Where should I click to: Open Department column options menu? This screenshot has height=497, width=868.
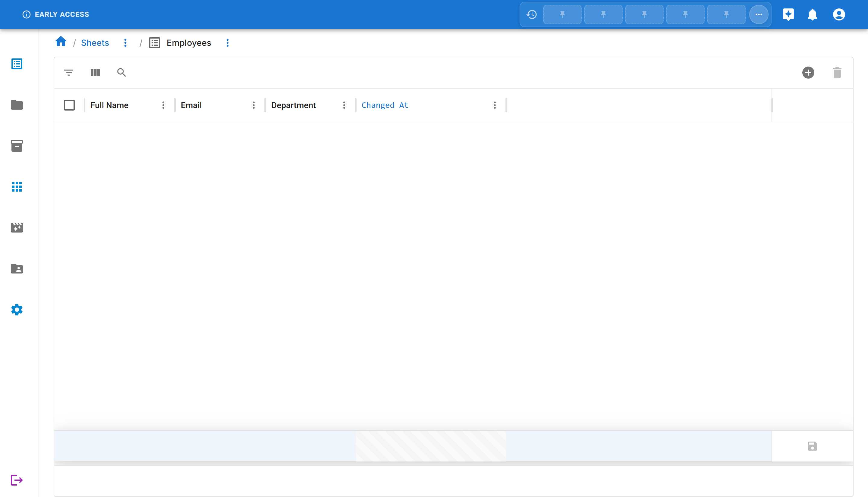pos(344,105)
